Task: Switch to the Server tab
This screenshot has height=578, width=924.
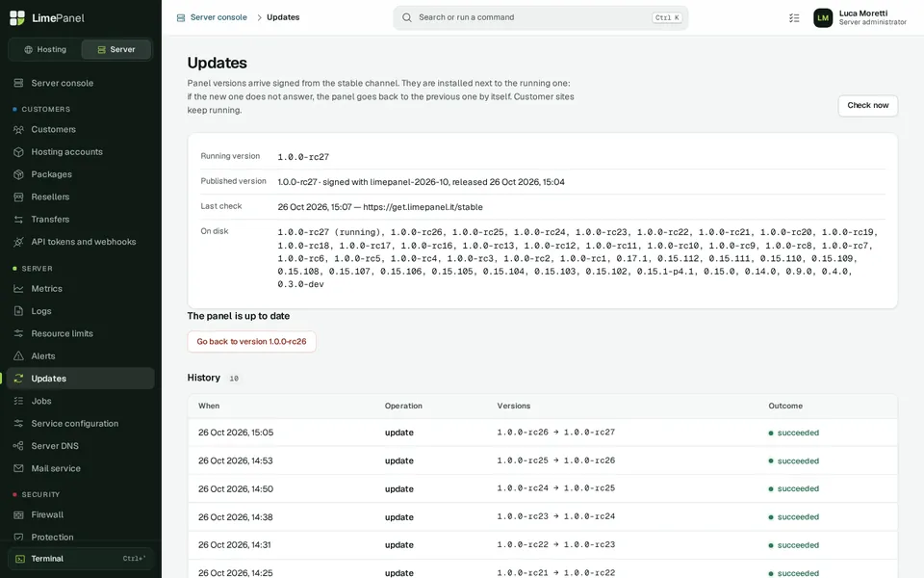Action: click(x=116, y=49)
